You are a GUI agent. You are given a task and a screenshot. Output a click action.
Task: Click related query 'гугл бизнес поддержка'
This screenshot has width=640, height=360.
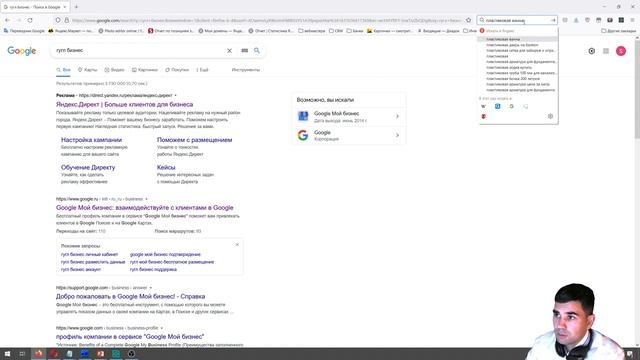[x=153, y=269]
